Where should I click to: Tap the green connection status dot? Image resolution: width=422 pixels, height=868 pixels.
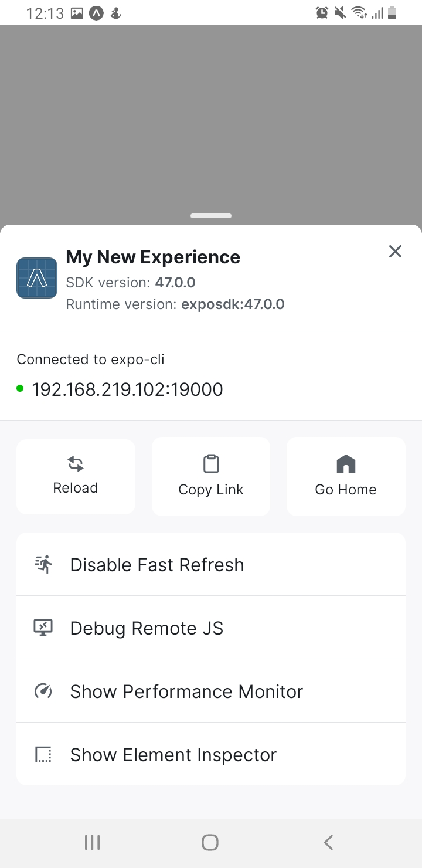21,388
